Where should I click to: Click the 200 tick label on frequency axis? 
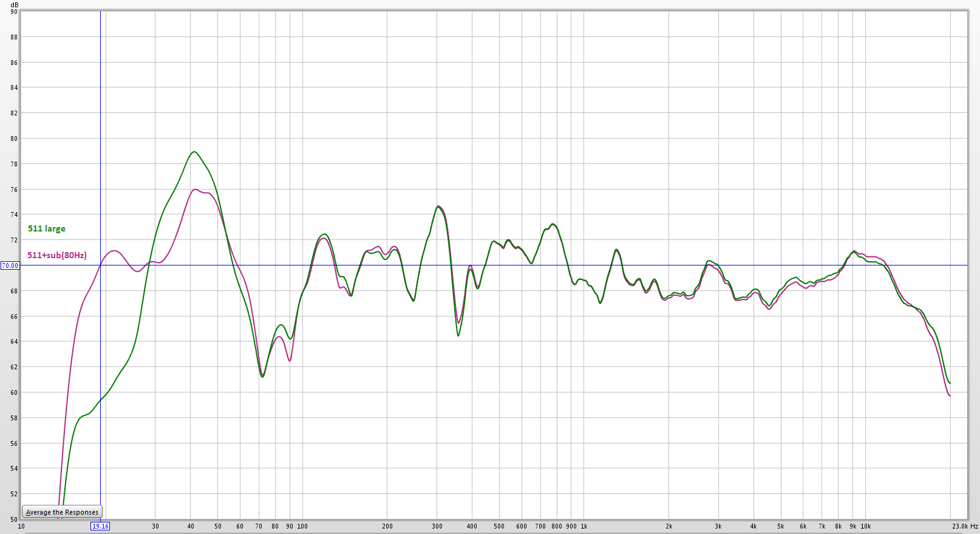(387, 526)
